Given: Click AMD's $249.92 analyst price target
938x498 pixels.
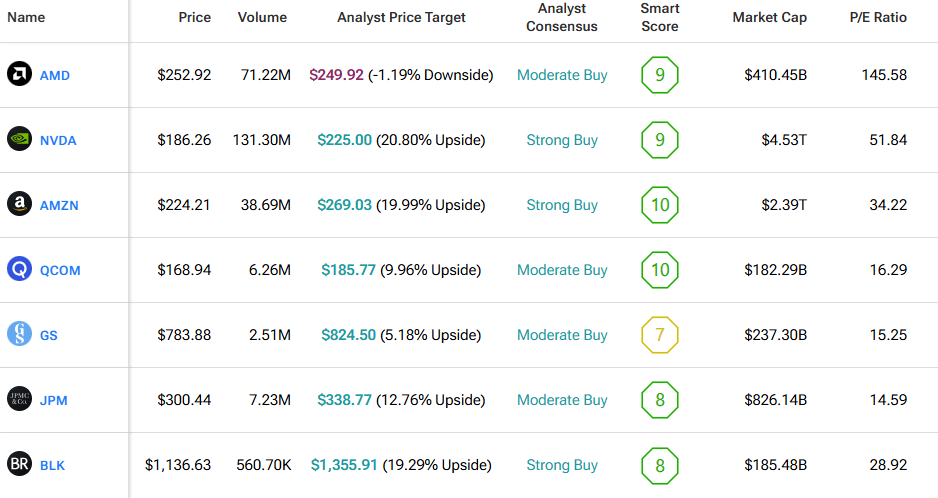Looking at the screenshot, I should tap(336, 75).
